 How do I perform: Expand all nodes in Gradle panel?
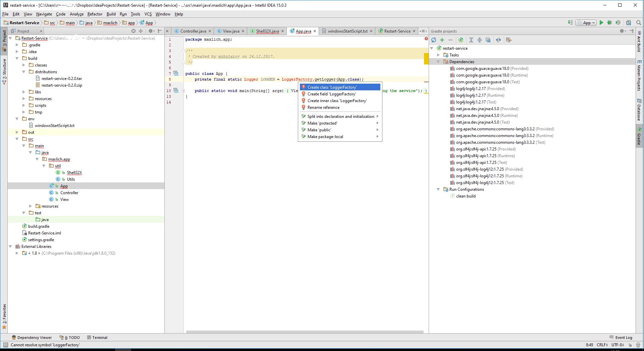point(471,40)
